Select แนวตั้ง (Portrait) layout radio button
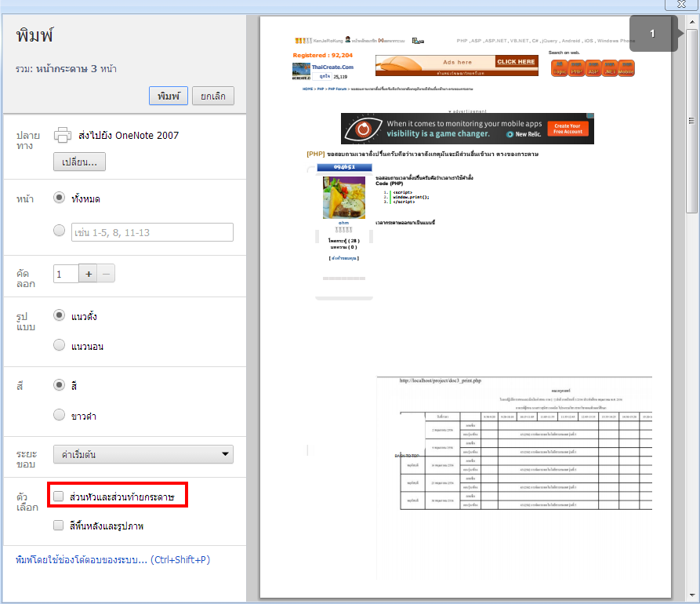 tap(59, 315)
